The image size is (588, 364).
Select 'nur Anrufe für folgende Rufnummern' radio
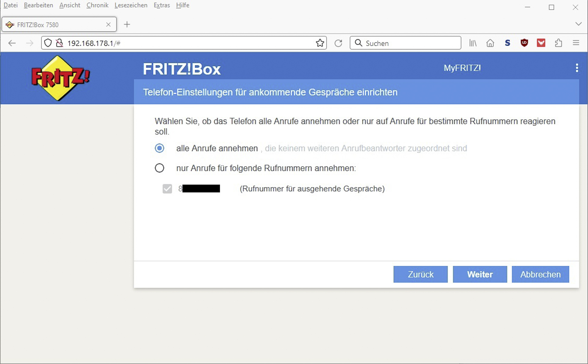(160, 168)
